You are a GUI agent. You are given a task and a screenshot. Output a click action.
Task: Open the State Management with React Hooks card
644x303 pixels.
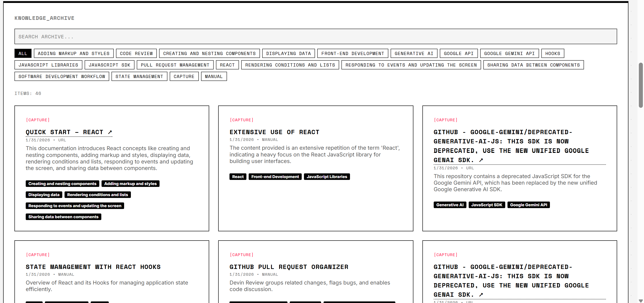93,267
